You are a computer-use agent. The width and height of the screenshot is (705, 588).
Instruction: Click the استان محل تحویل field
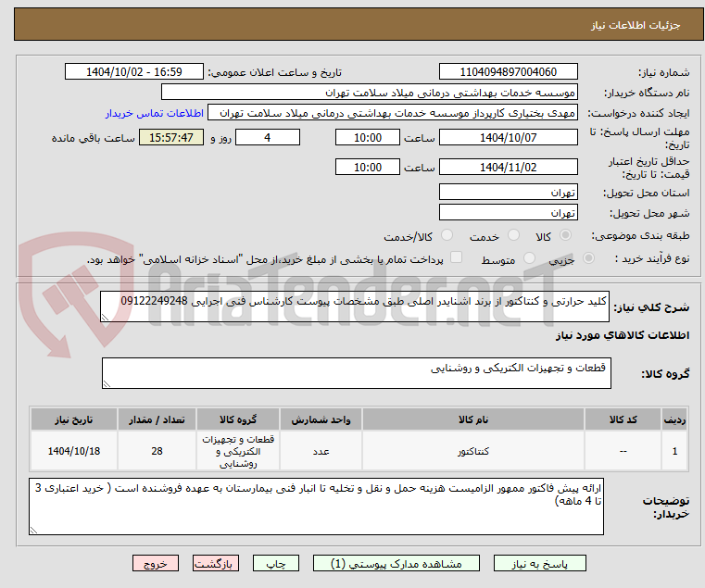pyautogui.click(x=508, y=193)
